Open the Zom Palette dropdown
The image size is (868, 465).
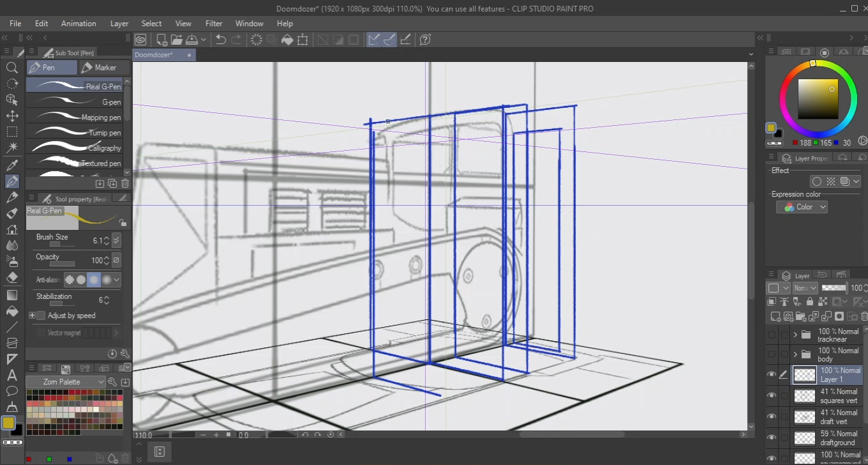tap(66, 382)
